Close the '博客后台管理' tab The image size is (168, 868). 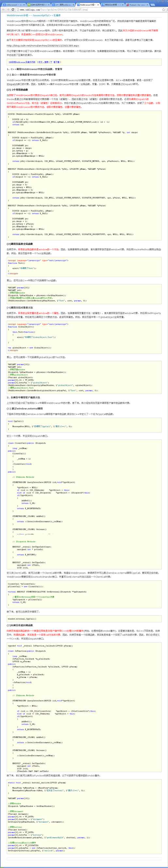[123, 5]
